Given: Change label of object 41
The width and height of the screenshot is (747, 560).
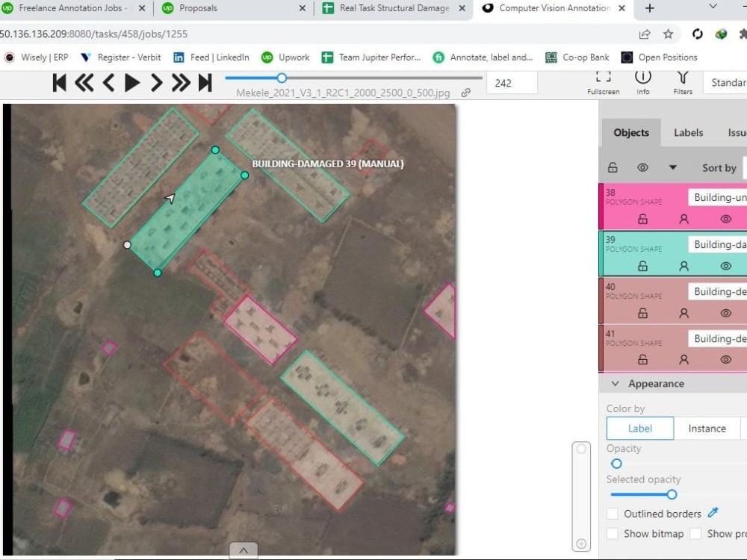Looking at the screenshot, I should pyautogui.click(x=717, y=338).
